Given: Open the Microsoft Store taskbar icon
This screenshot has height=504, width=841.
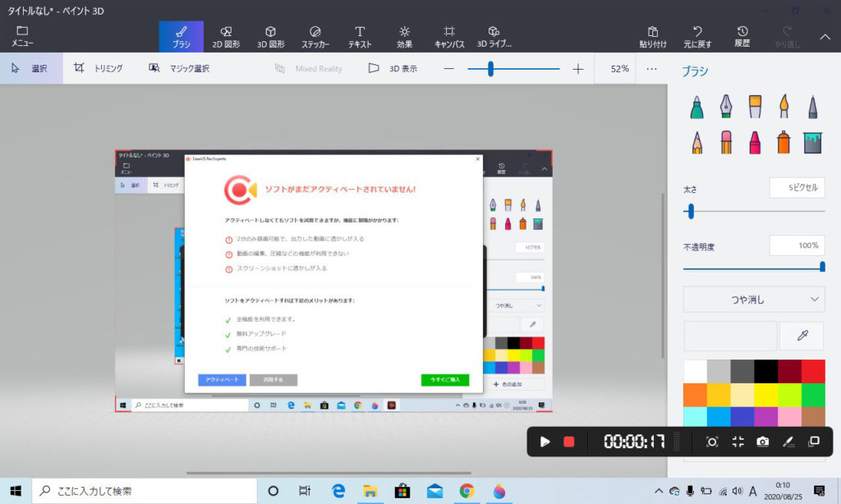Looking at the screenshot, I should 402,491.
